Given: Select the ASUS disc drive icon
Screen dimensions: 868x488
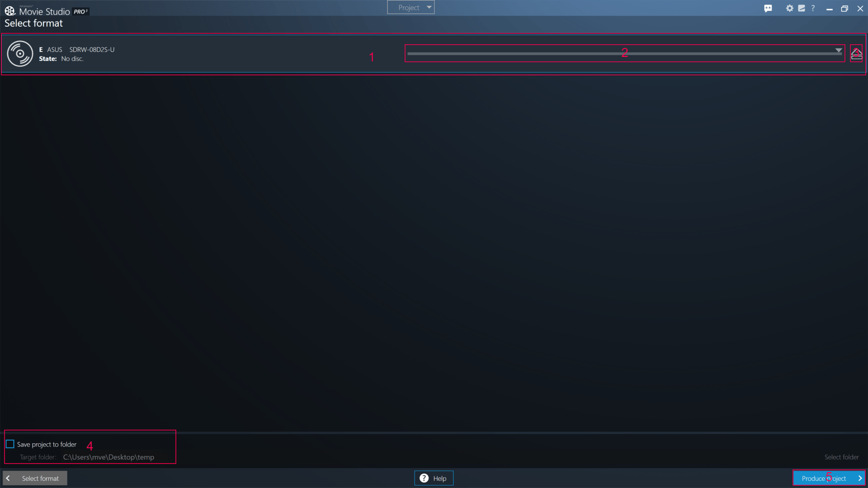Looking at the screenshot, I should (20, 54).
